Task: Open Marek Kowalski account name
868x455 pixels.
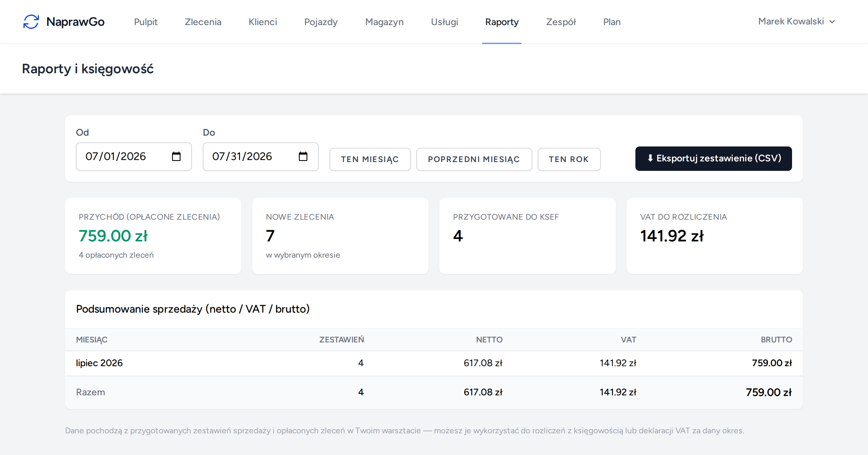Action: point(791,21)
